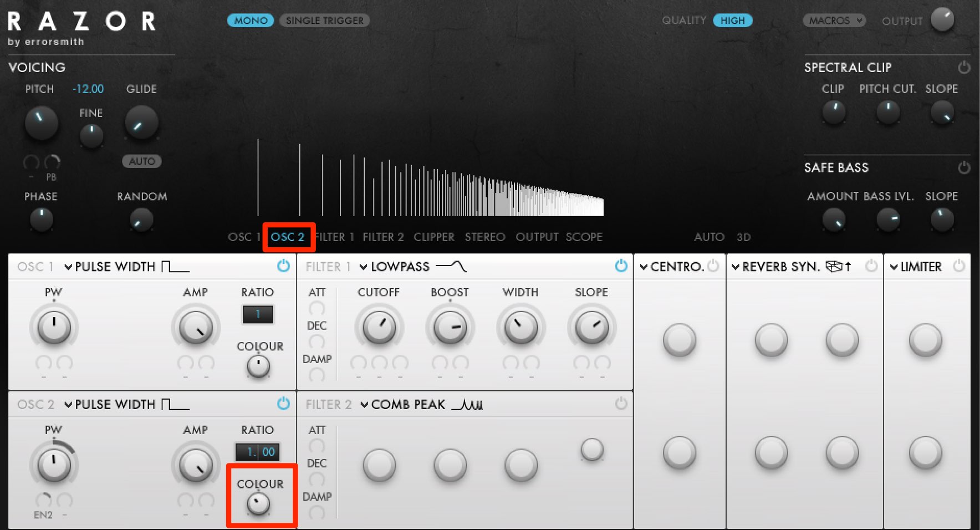Toggle the Reverb Syn. power icon
The width and height of the screenshot is (980, 530).
[x=871, y=266]
